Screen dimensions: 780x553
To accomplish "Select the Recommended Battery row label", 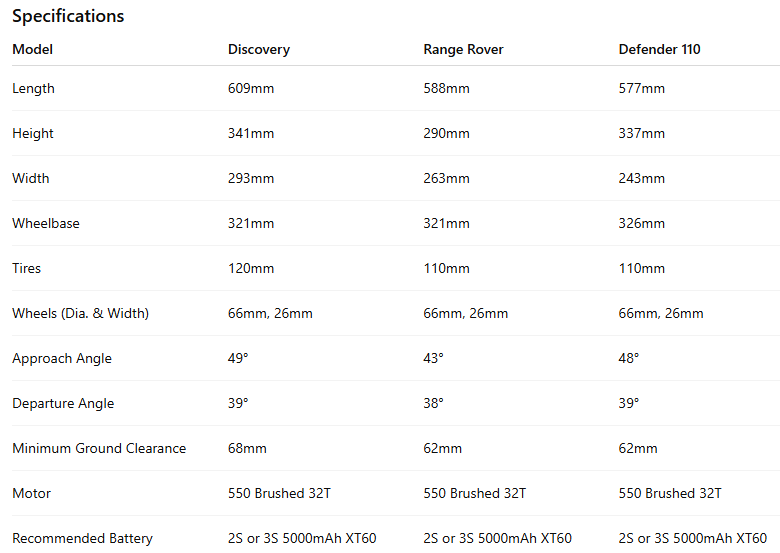I will 82,539.
